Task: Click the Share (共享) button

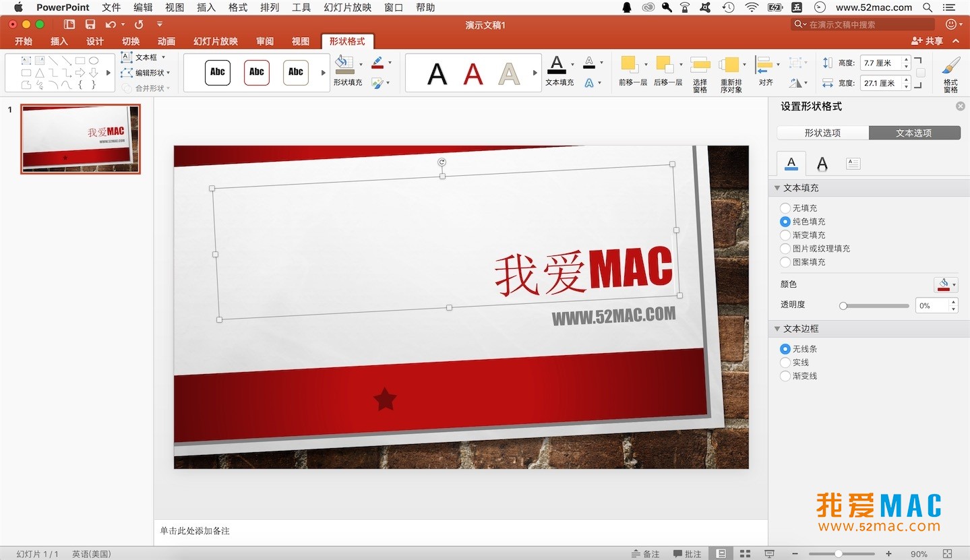Action: point(928,41)
